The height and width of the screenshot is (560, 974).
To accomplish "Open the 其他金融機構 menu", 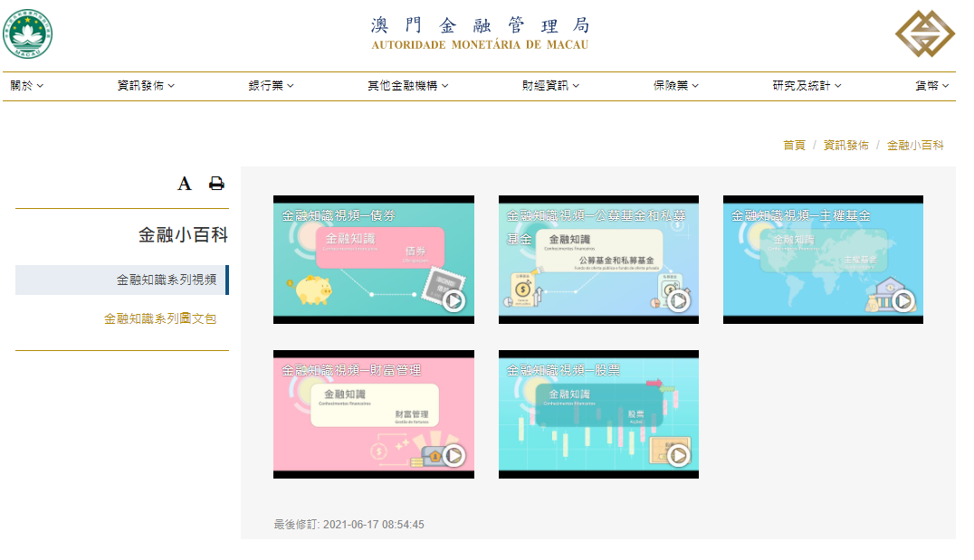I will click(407, 86).
